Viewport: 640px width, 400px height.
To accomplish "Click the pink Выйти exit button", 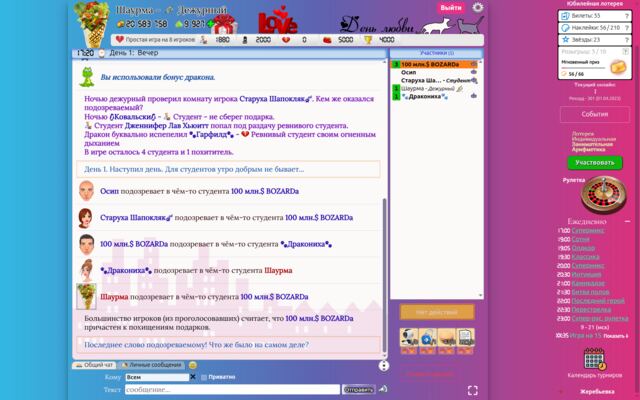I will pos(451,8).
